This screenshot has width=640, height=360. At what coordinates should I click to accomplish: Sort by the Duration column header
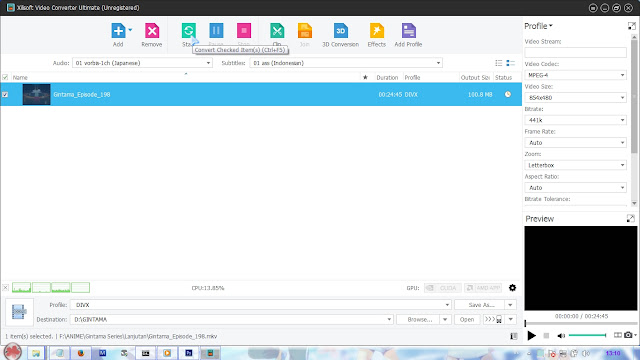coord(387,77)
